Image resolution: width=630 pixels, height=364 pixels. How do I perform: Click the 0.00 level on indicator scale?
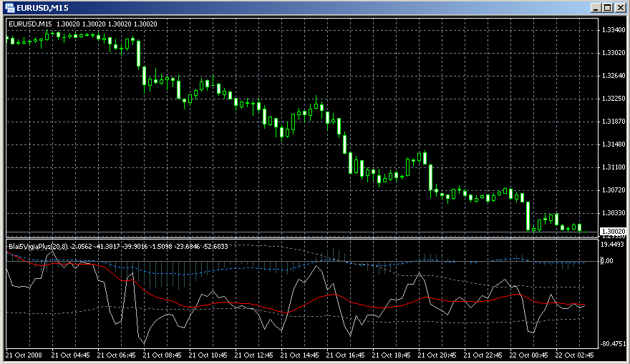pyautogui.click(x=607, y=261)
